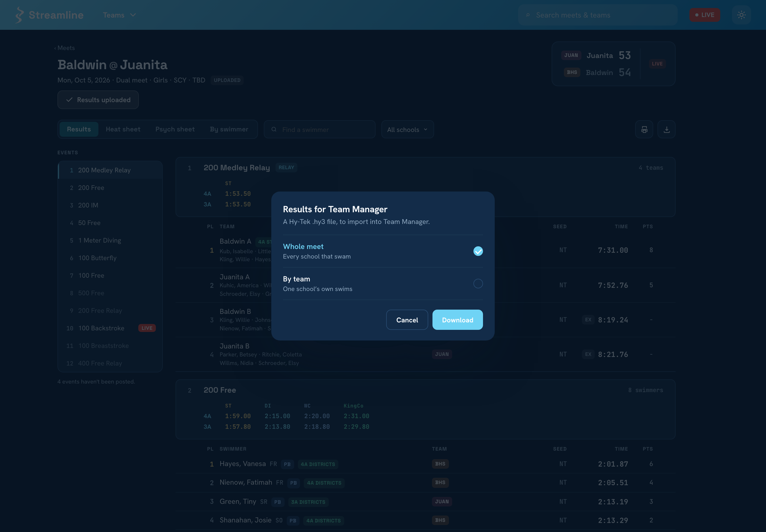Click the download results icon
The width and height of the screenshot is (766, 532).
coord(666,129)
